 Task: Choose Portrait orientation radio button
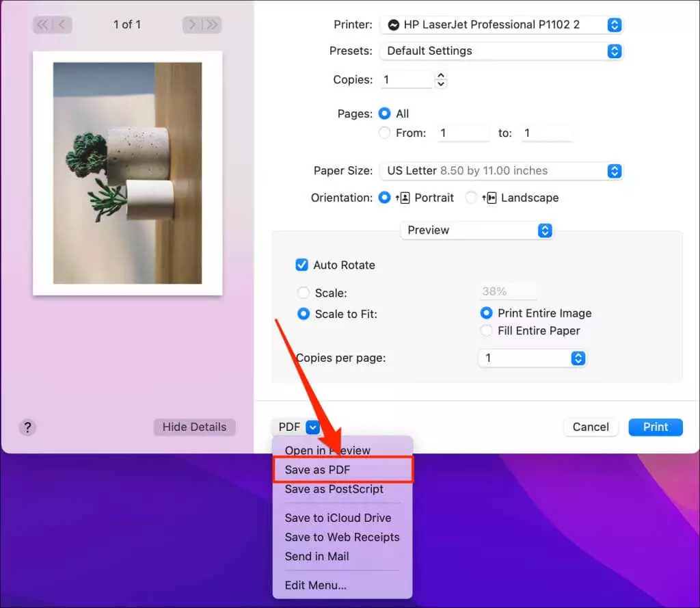(x=384, y=198)
